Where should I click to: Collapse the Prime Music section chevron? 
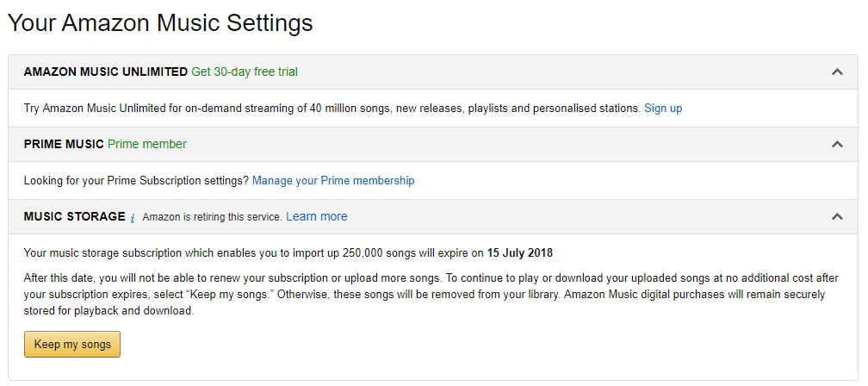tap(837, 145)
